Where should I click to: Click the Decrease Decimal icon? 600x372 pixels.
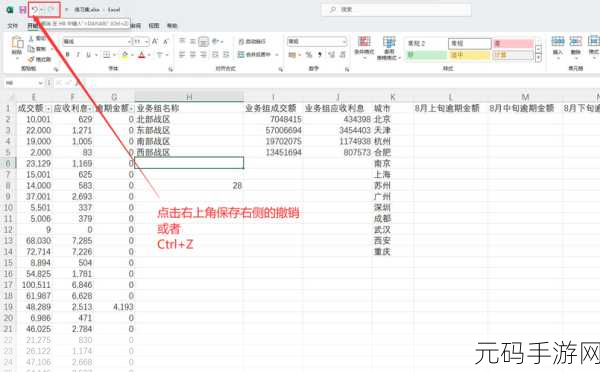pyautogui.click(x=342, y=55)
